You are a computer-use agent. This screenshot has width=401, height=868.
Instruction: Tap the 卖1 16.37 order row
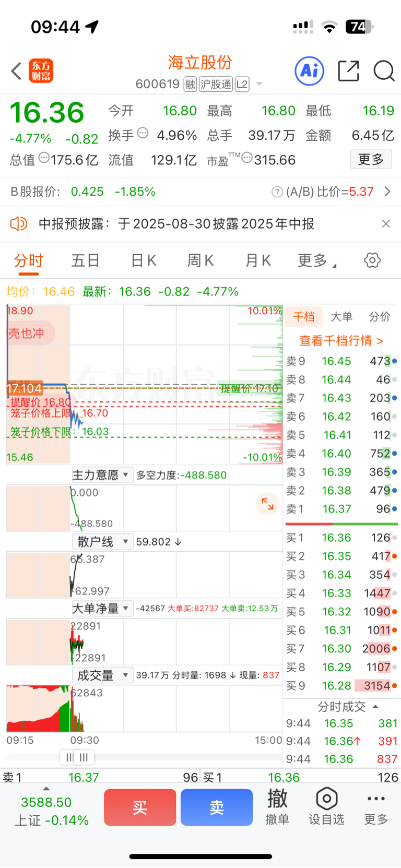click(x=342, y=509)
